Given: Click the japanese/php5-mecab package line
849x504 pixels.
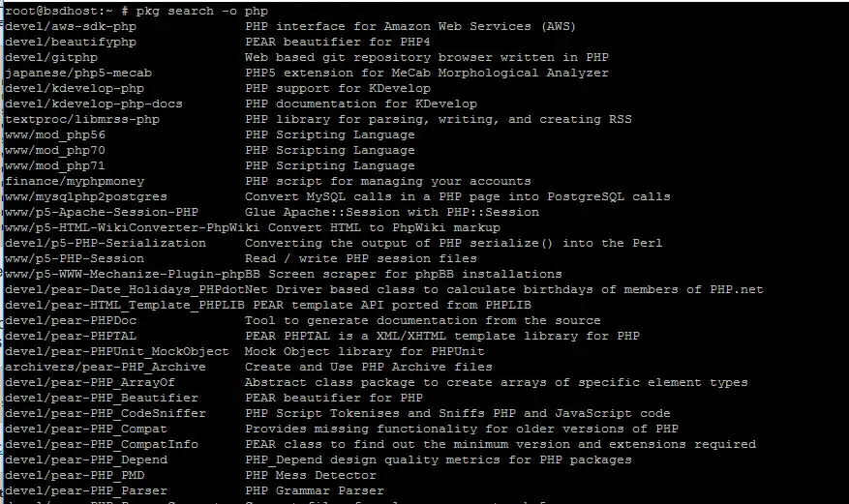Looking at the screenshot, I should click(307, 73).
